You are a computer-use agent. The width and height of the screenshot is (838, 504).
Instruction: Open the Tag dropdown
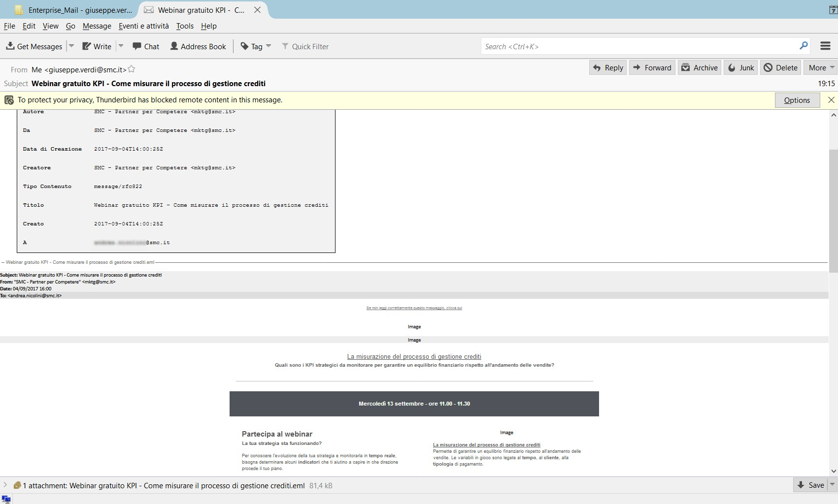[x=256, y=46]
